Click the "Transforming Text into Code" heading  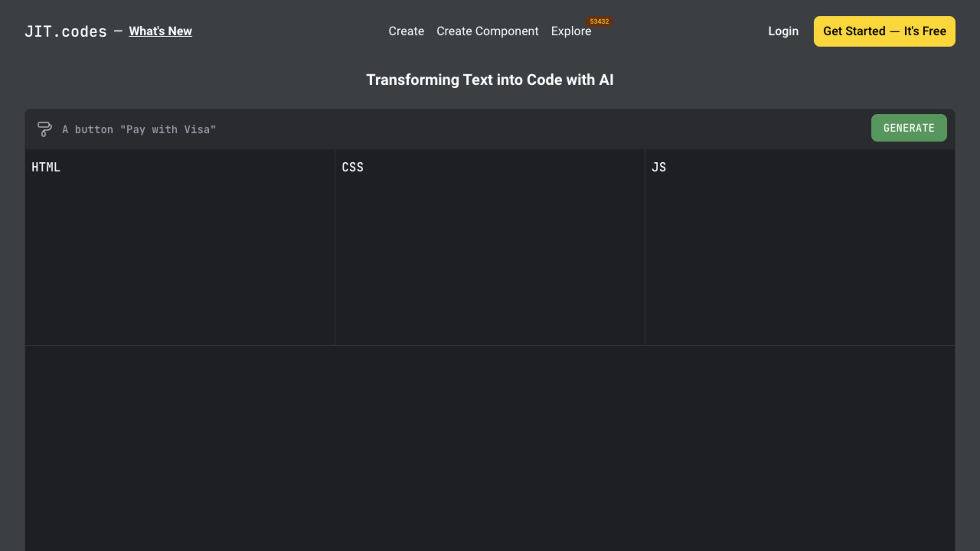coord(490,80)
